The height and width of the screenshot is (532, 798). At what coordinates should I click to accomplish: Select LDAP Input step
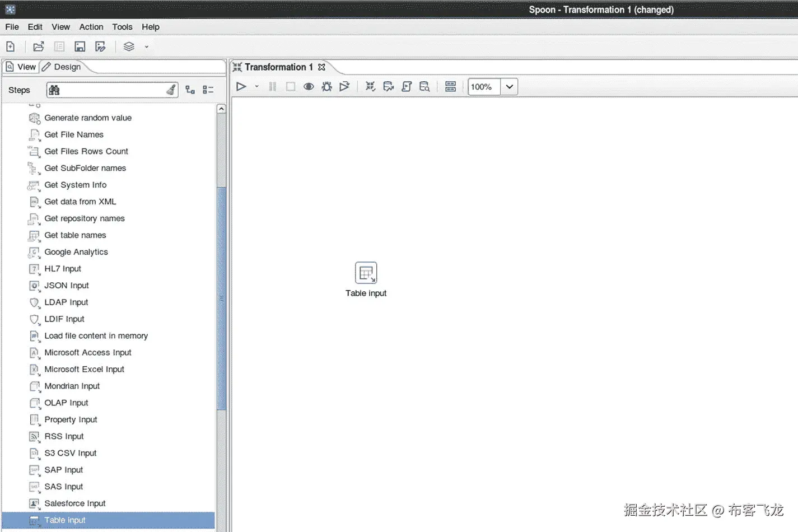66,303
